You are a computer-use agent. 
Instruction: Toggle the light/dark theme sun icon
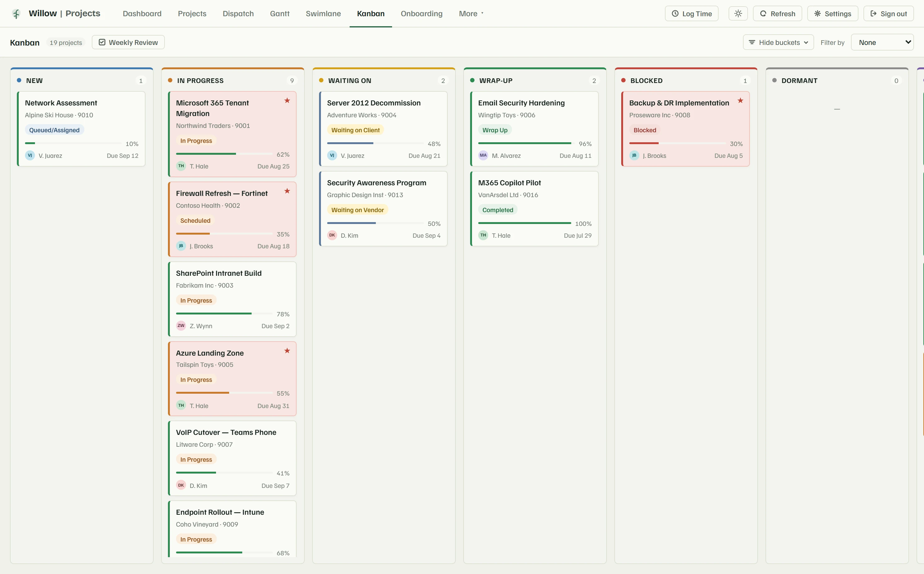(738, 14)
